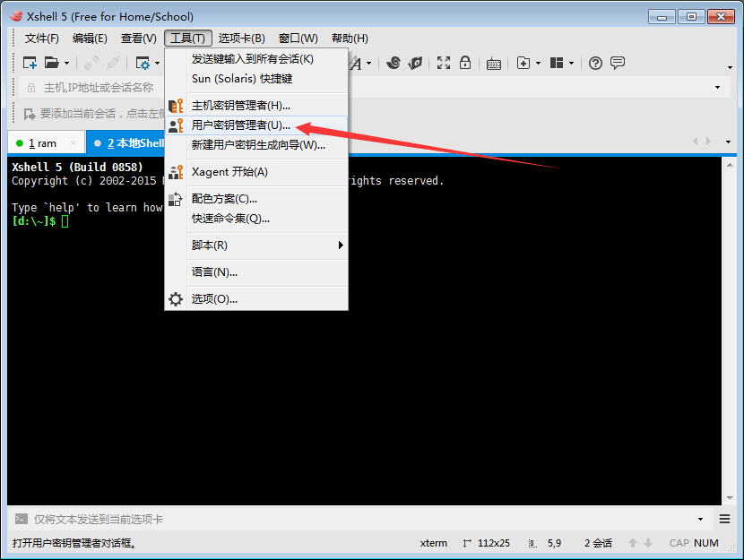Click the new tab plus icon

point(523,63)
